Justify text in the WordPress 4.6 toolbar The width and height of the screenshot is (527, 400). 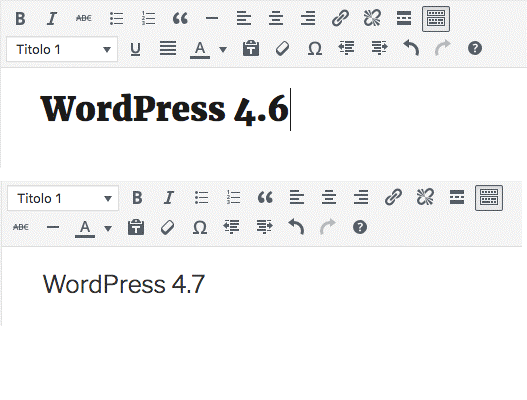click(x=168, y=48)
